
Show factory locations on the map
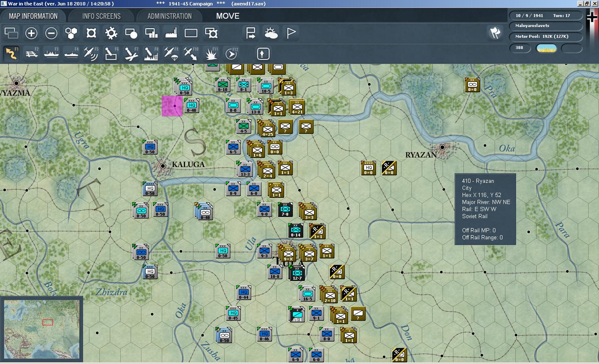tap(171, 33)
